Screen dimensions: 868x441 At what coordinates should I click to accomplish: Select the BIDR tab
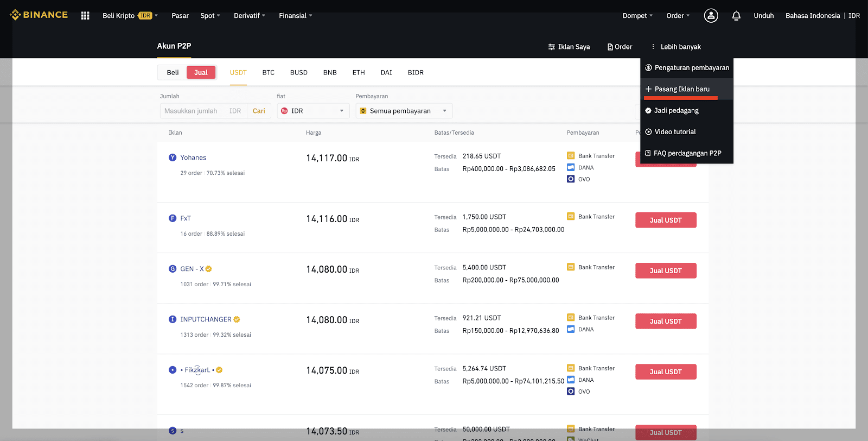tap(416, 73)
